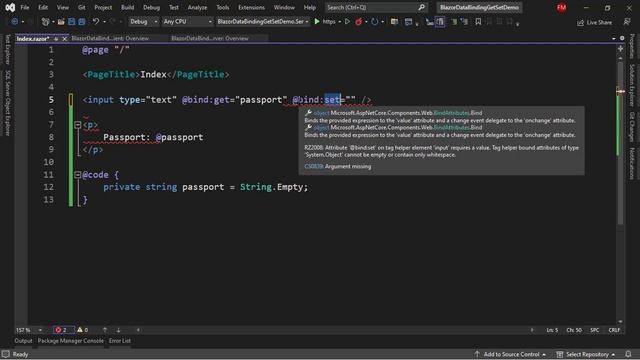Open the Error List tab

[120, 341]
